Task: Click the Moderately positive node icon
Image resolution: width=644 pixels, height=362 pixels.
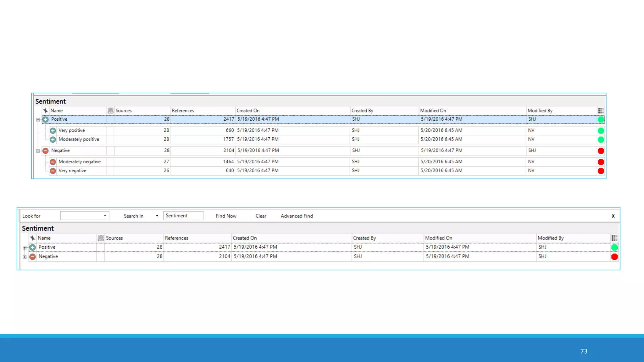Action: 53,140
